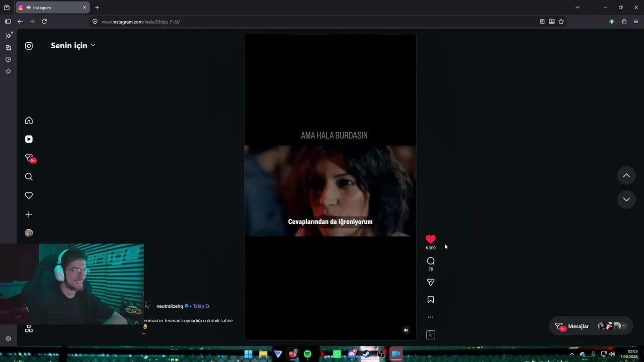This screenshot has height=362, width=644.
Task: Open bookmarks star in the browser sidebar
Action: (8, 71)
